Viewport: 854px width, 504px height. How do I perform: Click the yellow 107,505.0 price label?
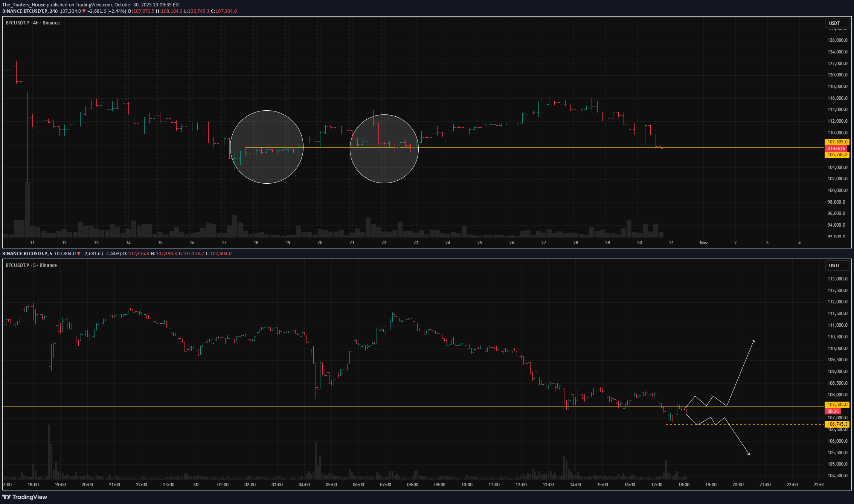(x=837, y=142)
